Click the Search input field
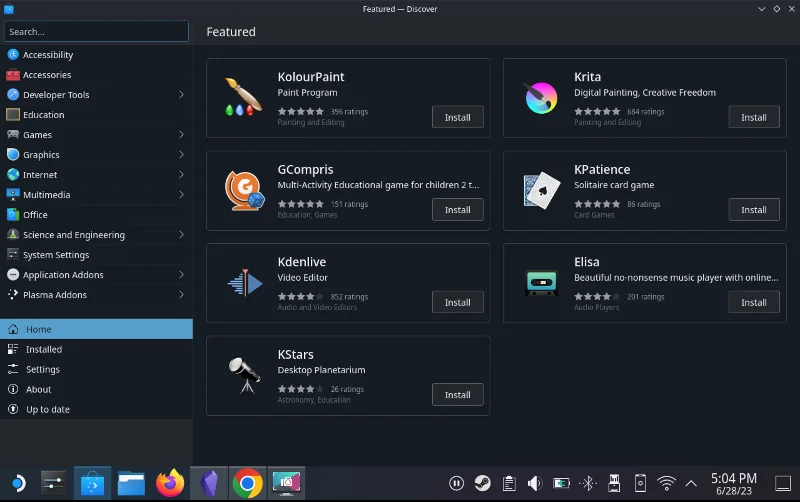Screen dimensions: 800x502 [96, 32]
